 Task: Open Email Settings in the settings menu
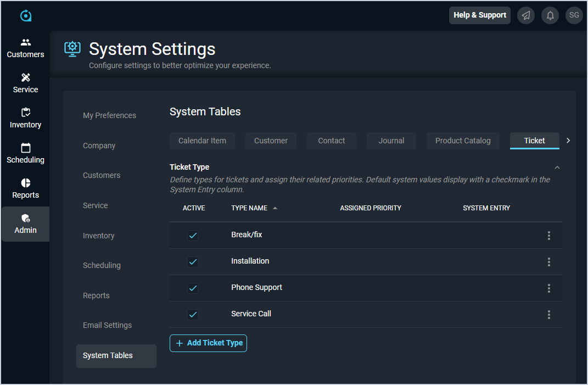click(x=107, y=325)
